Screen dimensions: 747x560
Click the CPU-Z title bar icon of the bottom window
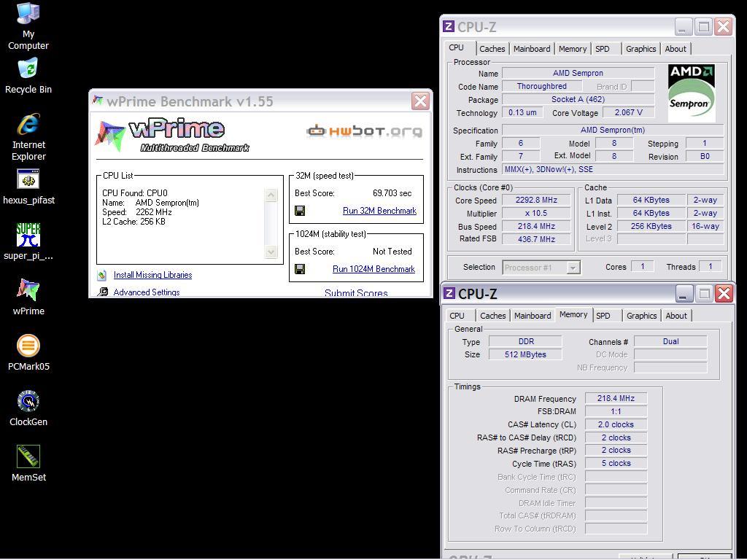click(x=449, y=293)
